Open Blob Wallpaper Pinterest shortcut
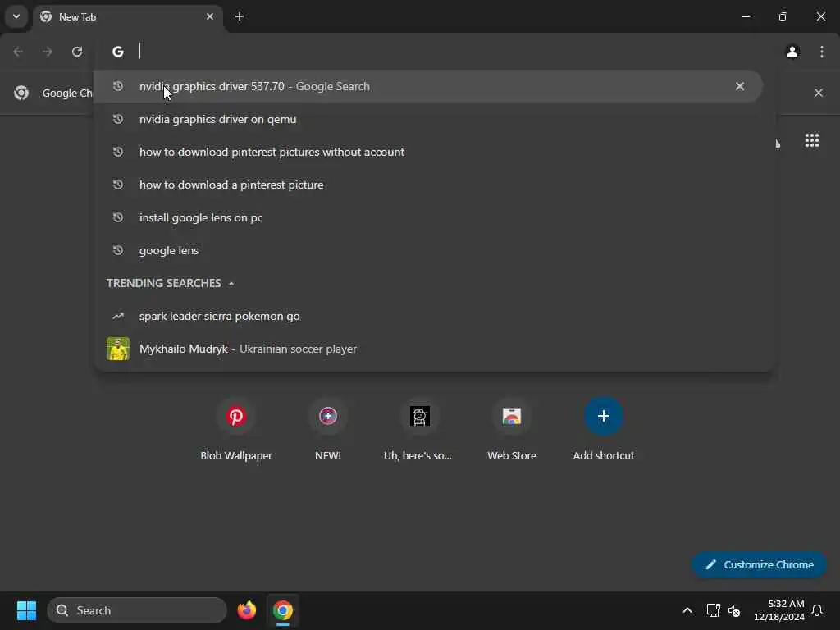Screen dimensions: 840x630 tap(236, 428)
